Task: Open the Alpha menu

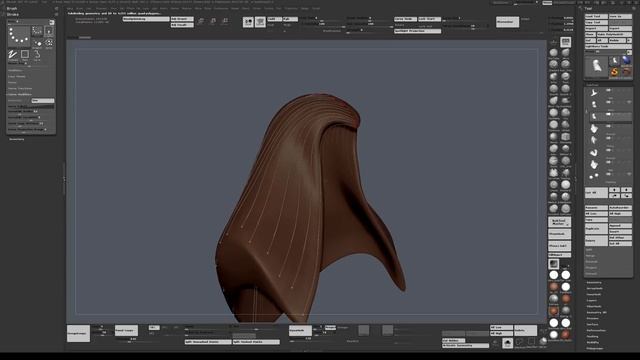Action: click(70, 8)
